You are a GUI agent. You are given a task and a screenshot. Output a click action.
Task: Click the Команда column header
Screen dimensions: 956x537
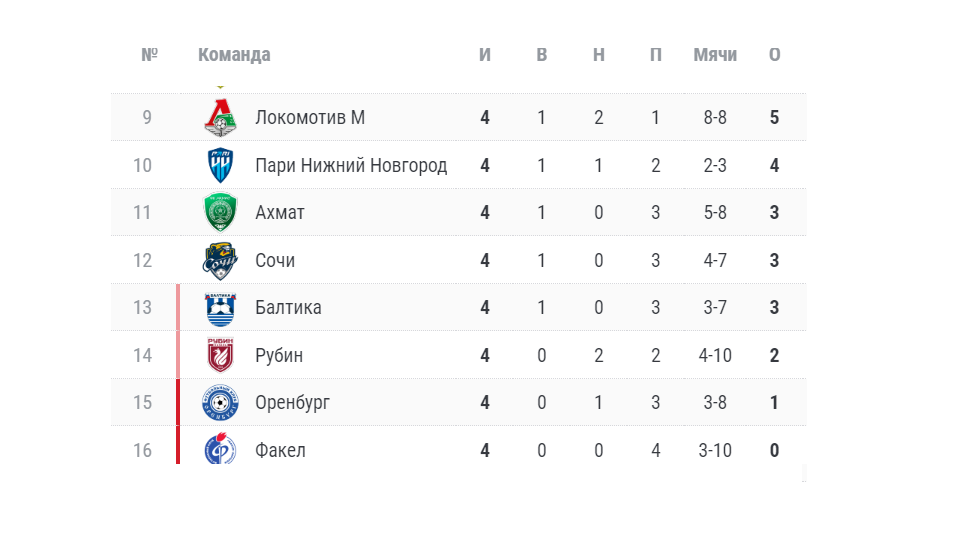pos(234,55)
